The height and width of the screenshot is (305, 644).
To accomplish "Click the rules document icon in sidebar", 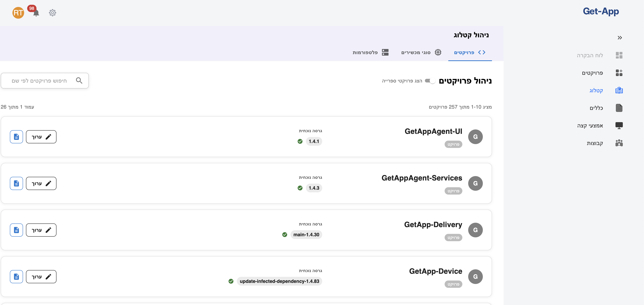I will click(619, 108).
